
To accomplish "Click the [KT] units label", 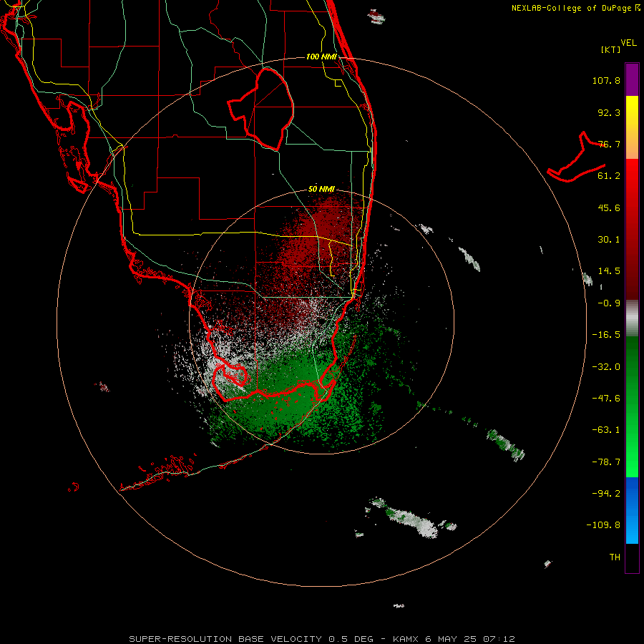I will (x=611, y=49).
